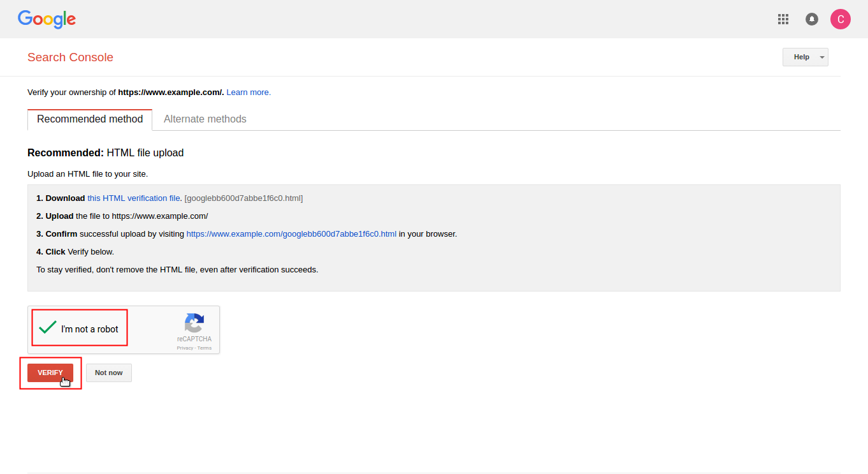Open the Google apps grid
This screenshot has height=474, width=868.
tap(783, 19)
